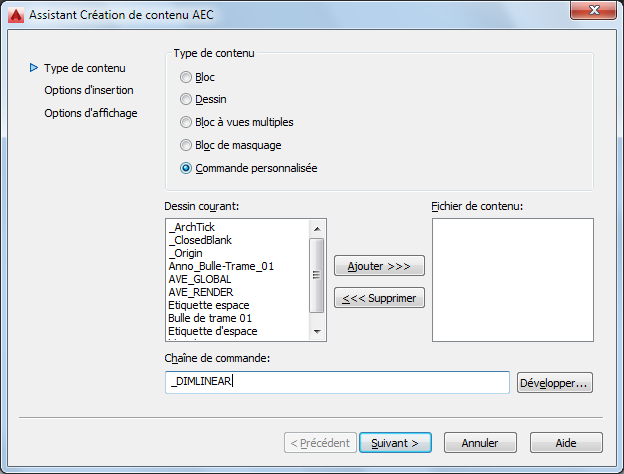Open the Type de contenu step
The image size is (624, 474).
[x=85, y=68]
